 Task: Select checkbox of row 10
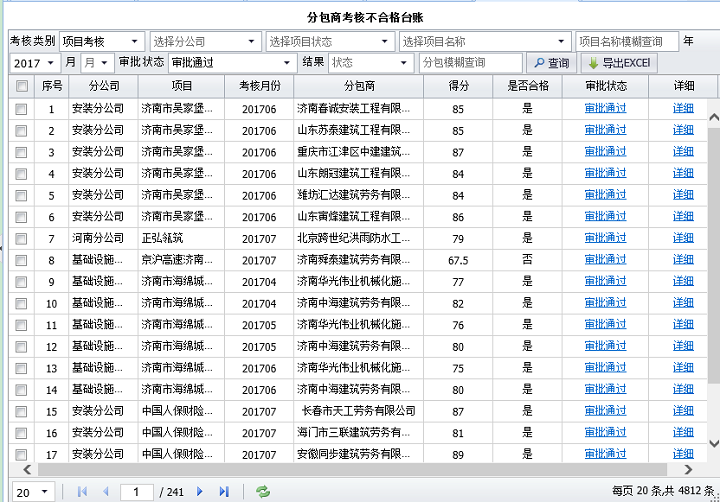[21, 304]
